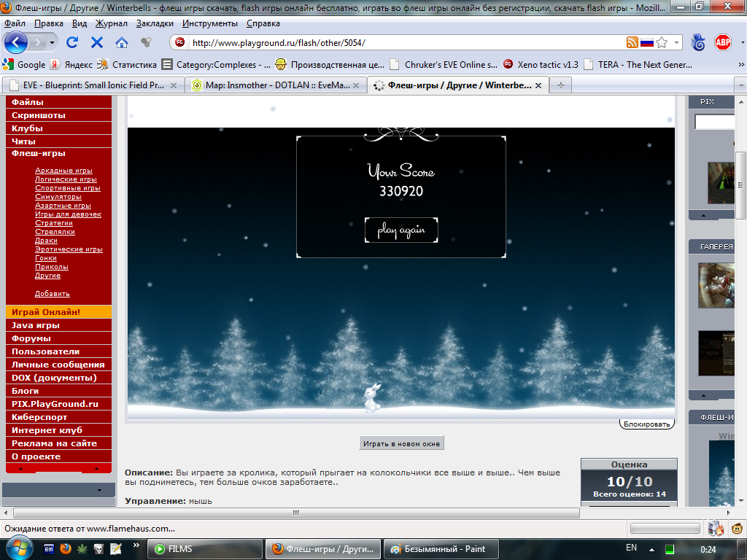This screenshot has width=747, height=560.
Task: Launch Firefox from the quick launch bar
Action: [x=65, y=549]
